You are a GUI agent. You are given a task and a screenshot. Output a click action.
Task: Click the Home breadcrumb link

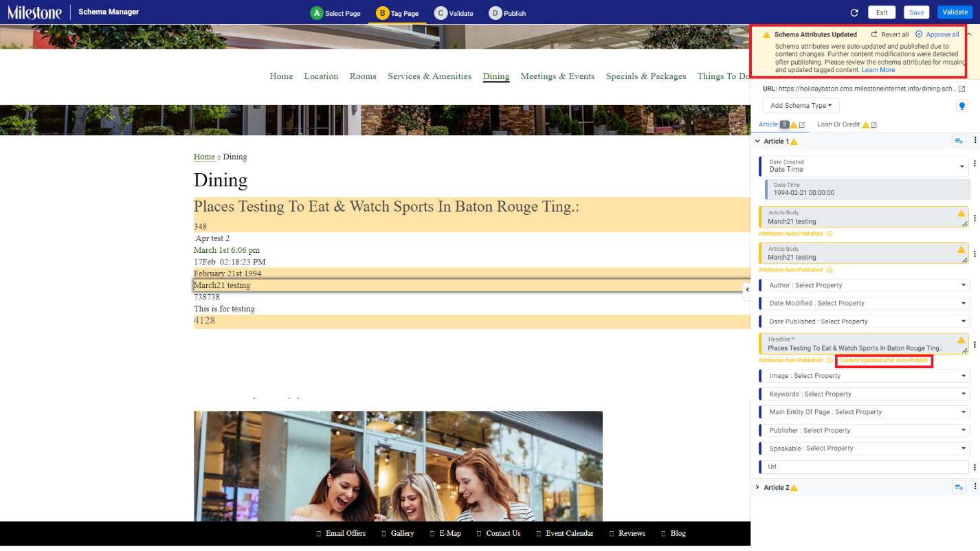[x=204, y=157]
